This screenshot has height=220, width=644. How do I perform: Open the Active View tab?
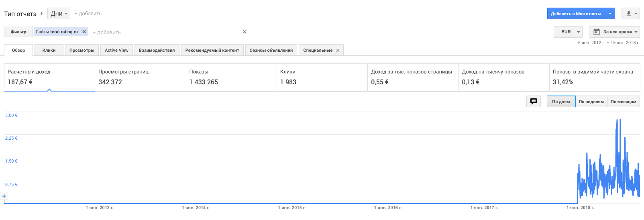(116, 50)
